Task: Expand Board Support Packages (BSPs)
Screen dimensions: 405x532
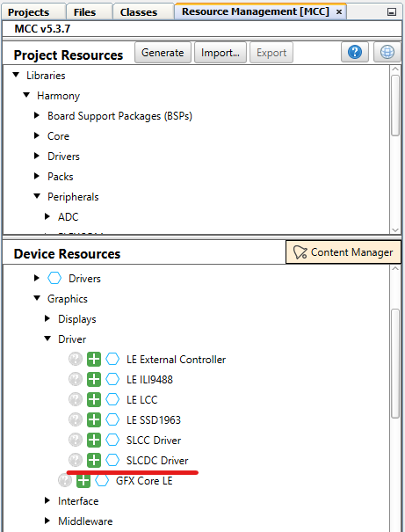Action: click(x=37, y=116)
